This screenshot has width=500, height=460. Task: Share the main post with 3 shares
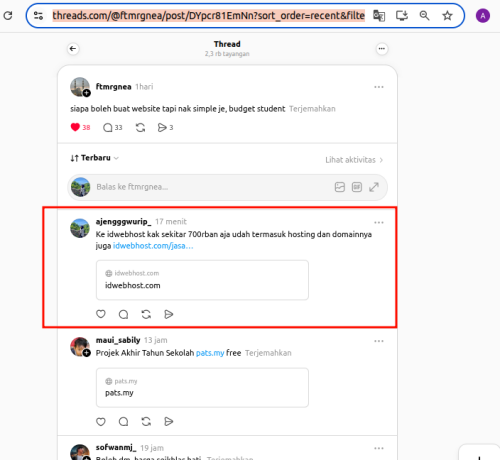[162, 127]
